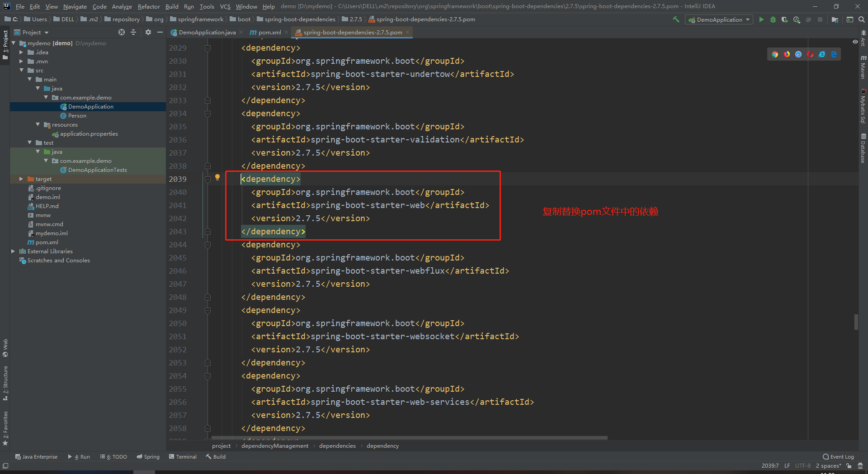Start debugging with the green bug icon
Image resolution: width=868 pixels, height=474 pixels.
click(x=773, y=19)
